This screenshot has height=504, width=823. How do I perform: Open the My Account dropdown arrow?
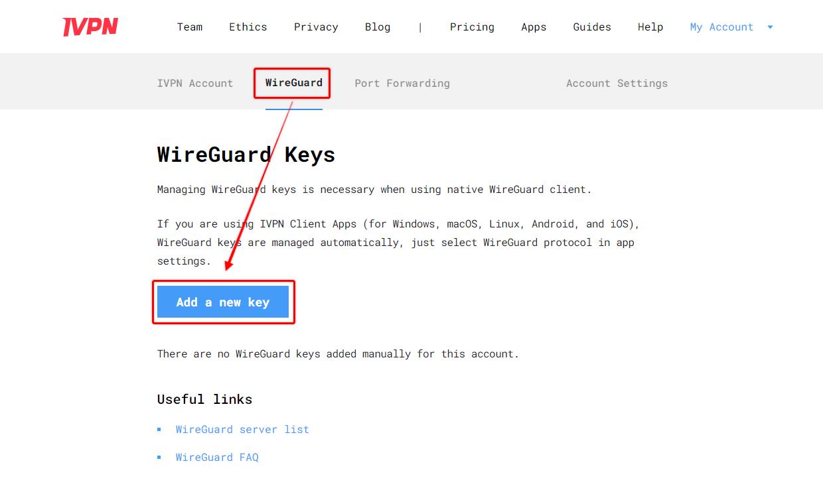tap(769, 27)
